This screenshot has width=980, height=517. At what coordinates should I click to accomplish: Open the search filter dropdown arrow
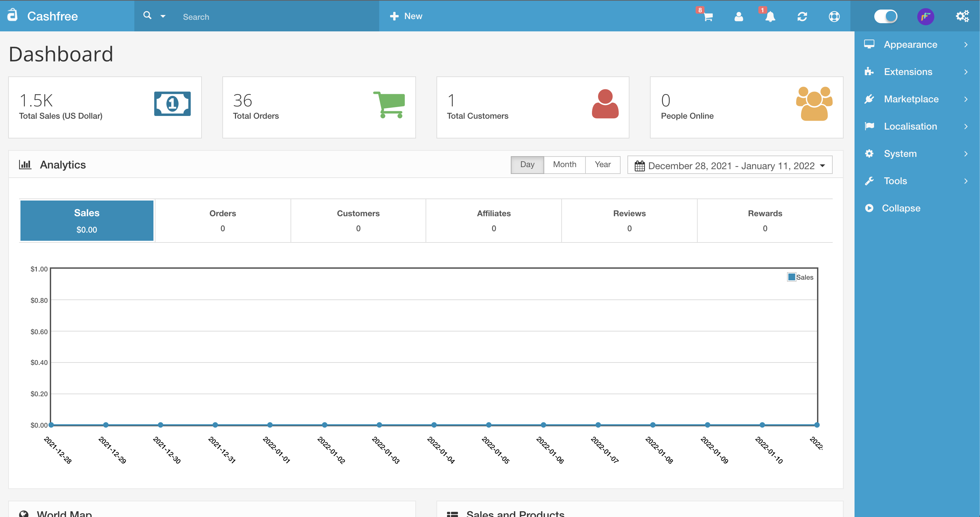point(163,16)
